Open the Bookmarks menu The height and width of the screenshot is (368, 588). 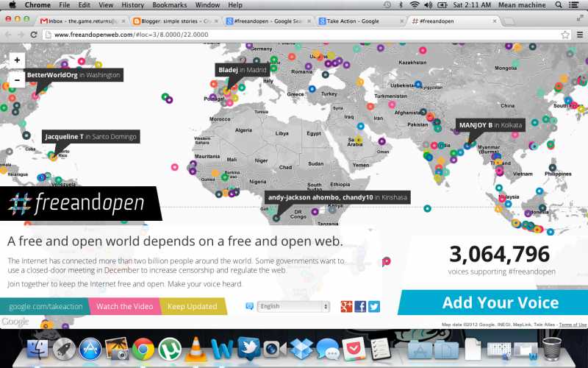pos(170,5)
